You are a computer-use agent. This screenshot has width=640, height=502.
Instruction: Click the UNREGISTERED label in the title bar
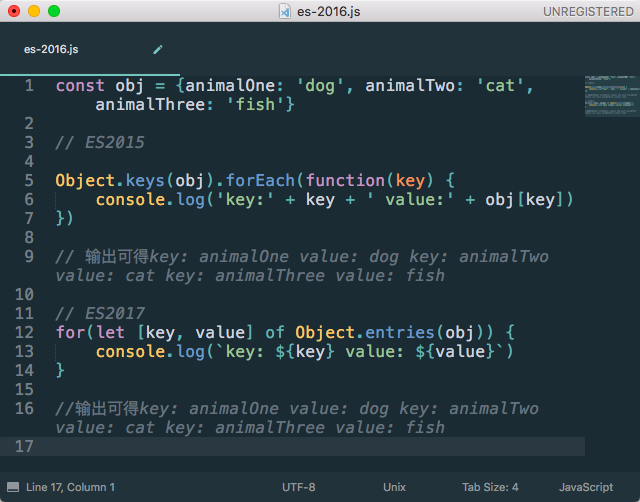point(588,12)
